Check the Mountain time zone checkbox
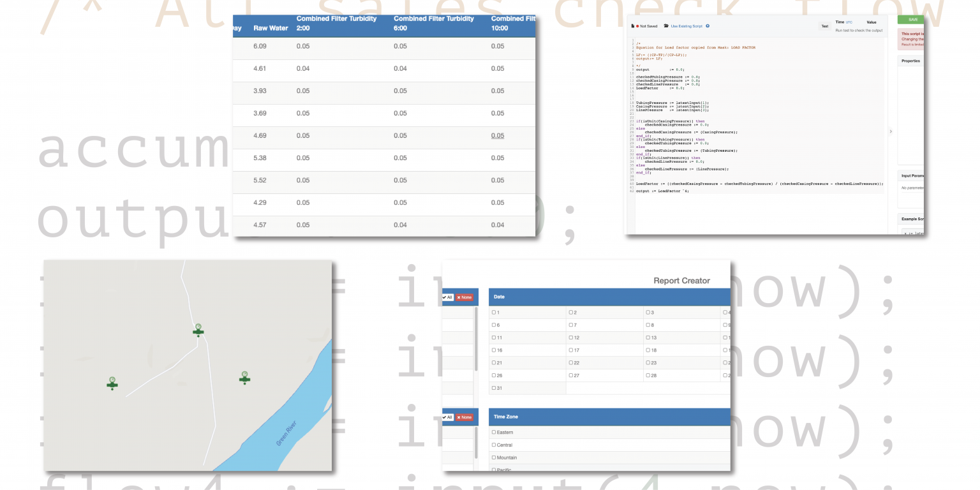This screenshot has height=490, width=980. [493, 457]
